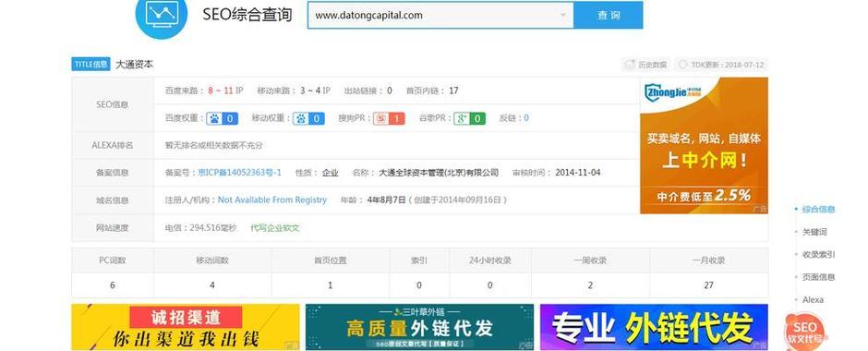Open Not Available From Registry link
The image size is (868, 351).
272,200
